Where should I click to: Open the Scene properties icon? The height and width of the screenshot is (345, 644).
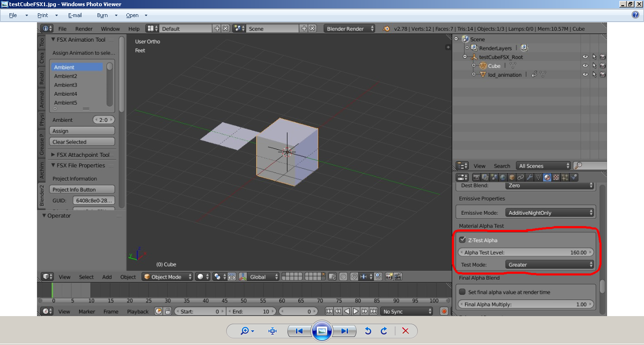(494, 177)
